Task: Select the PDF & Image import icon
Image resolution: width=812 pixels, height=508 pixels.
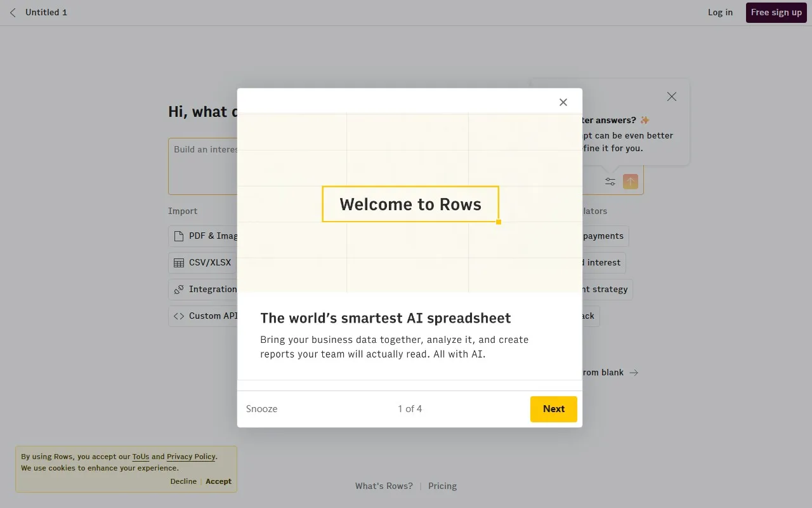Action: [179, 236]
